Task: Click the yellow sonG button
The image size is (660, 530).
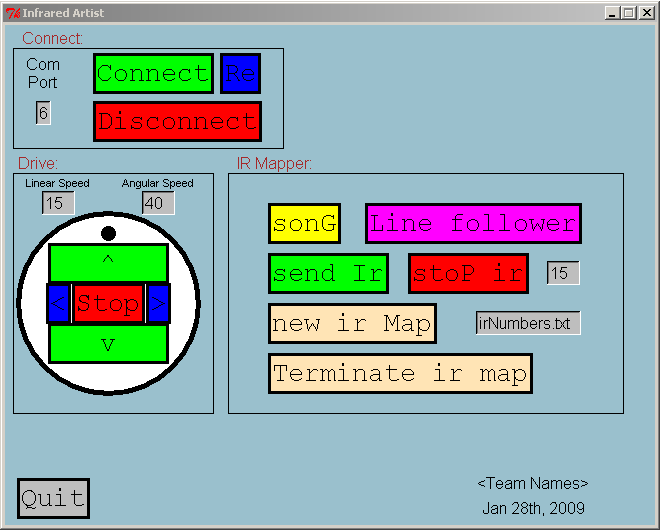Action: tap(304, 223)
